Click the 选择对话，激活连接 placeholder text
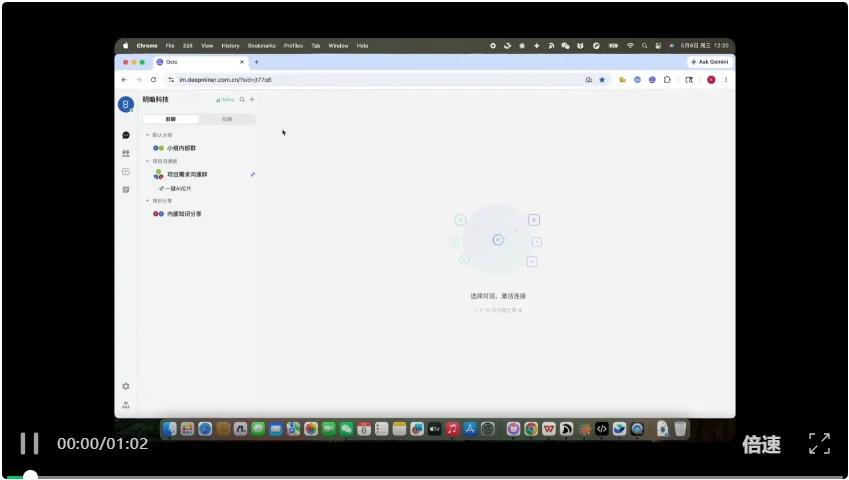 (x=498, y=296)
